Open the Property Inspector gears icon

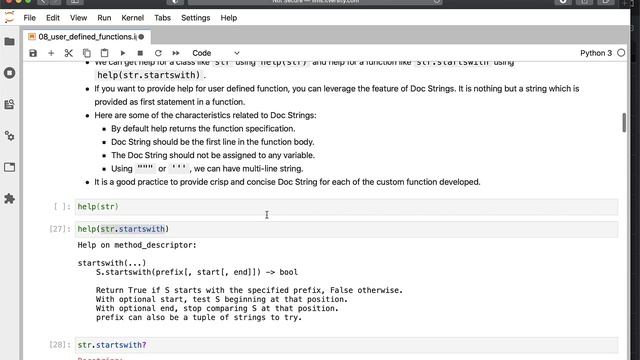click(x=9, y=136)
